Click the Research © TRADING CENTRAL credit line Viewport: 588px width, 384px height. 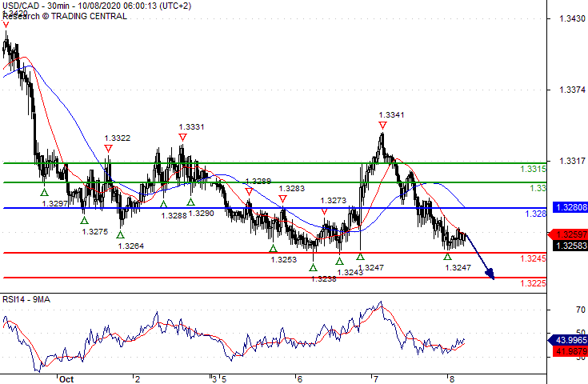click(x=65, y=16)
